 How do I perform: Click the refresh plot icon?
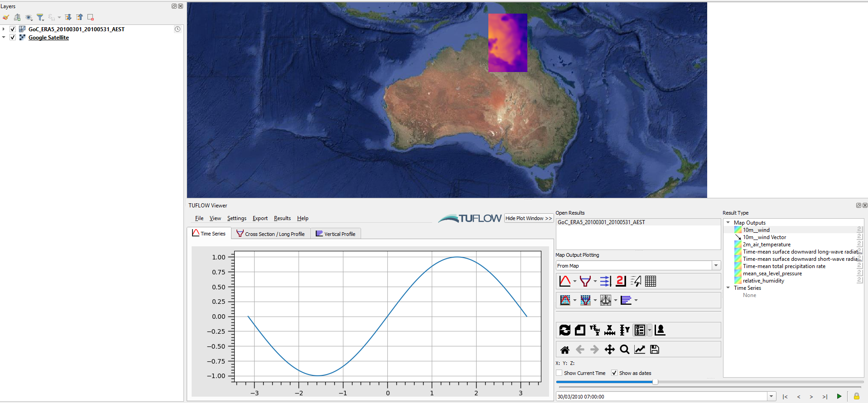click(564, 330)
